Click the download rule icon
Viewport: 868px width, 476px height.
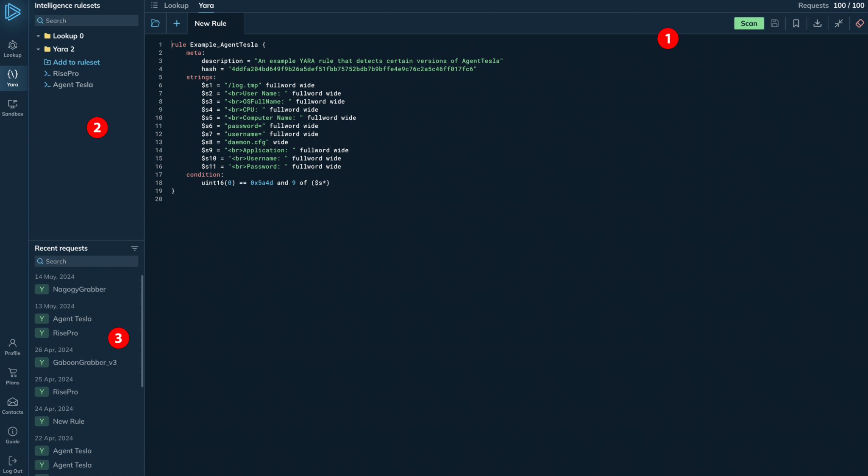click(x=817, y=23)
